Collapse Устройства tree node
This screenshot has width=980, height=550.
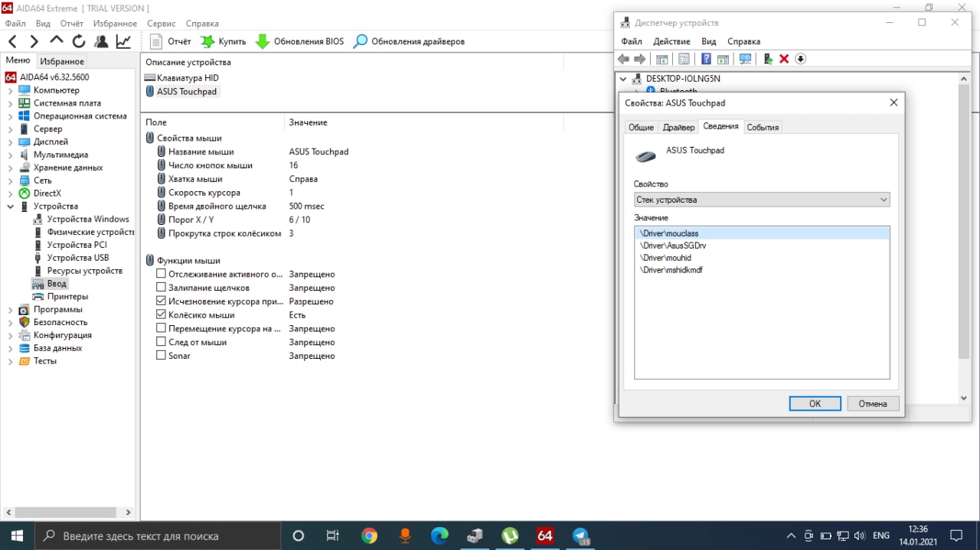(10, 207)
